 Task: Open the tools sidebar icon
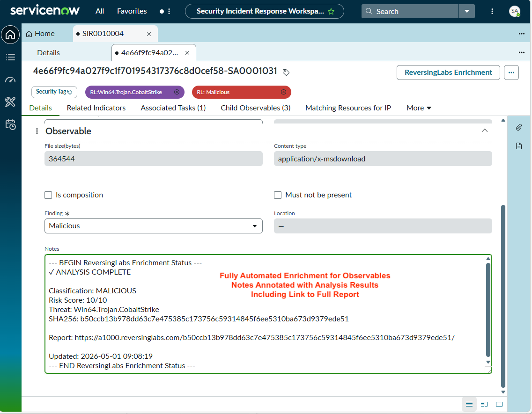[x=10, y=102]
